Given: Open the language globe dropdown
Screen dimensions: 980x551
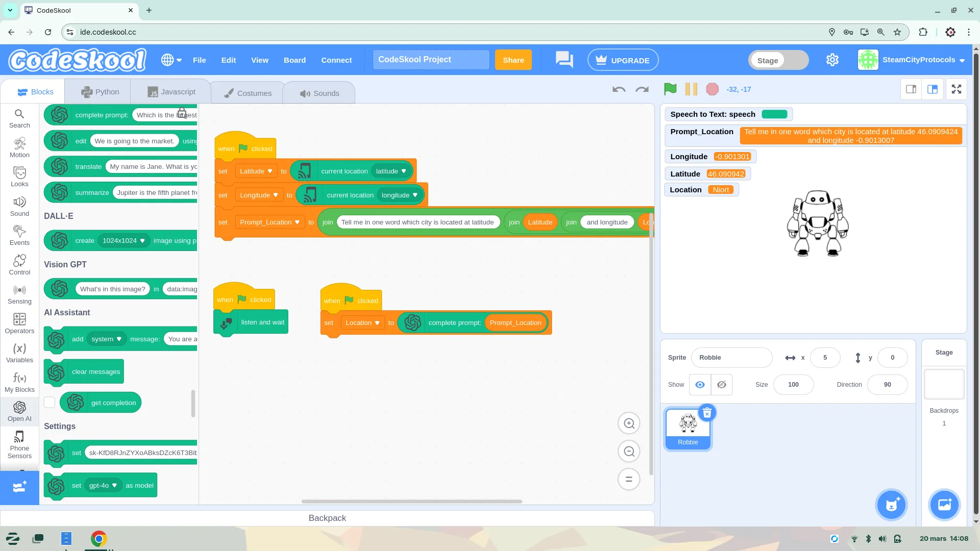Looking at the screenshot, I should click(171, 60).
